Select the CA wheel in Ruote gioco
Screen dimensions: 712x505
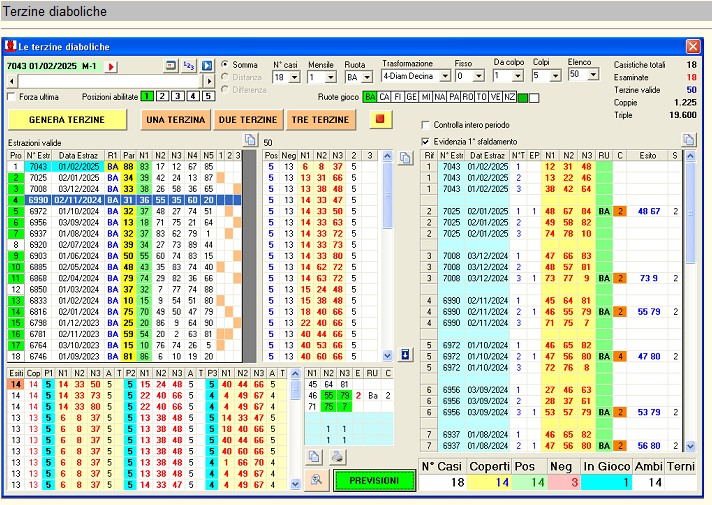point(384,97)
